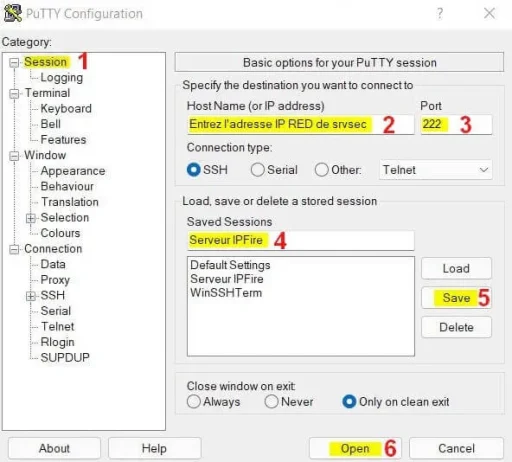Viewport: 512px width, 462px height.
Task: Select Features category in tree
Action: pos(63,140)
